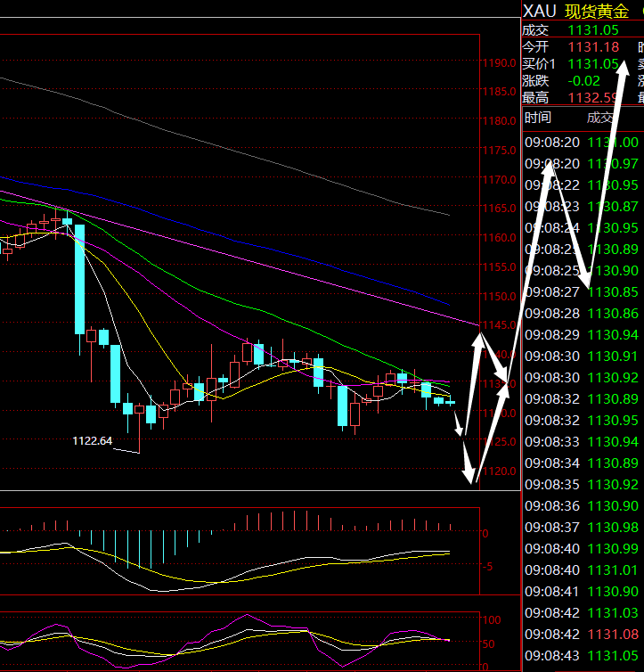Click the 09:08:22 time cell
This screenshot has height=672, width=644.
552,185
